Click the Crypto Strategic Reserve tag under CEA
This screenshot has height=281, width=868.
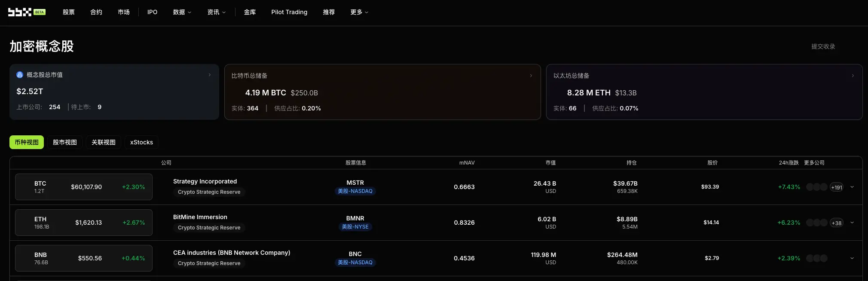coord(209,263)
